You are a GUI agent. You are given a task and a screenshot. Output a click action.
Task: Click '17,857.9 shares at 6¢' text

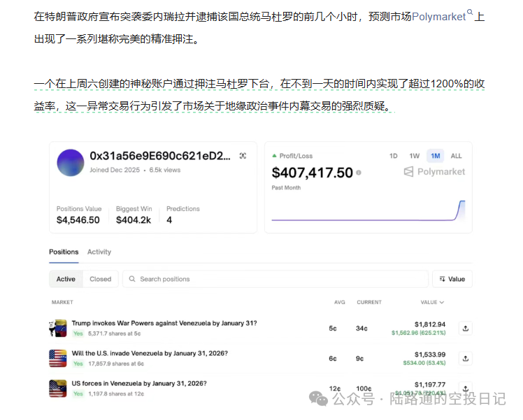[x=116, y=363]
